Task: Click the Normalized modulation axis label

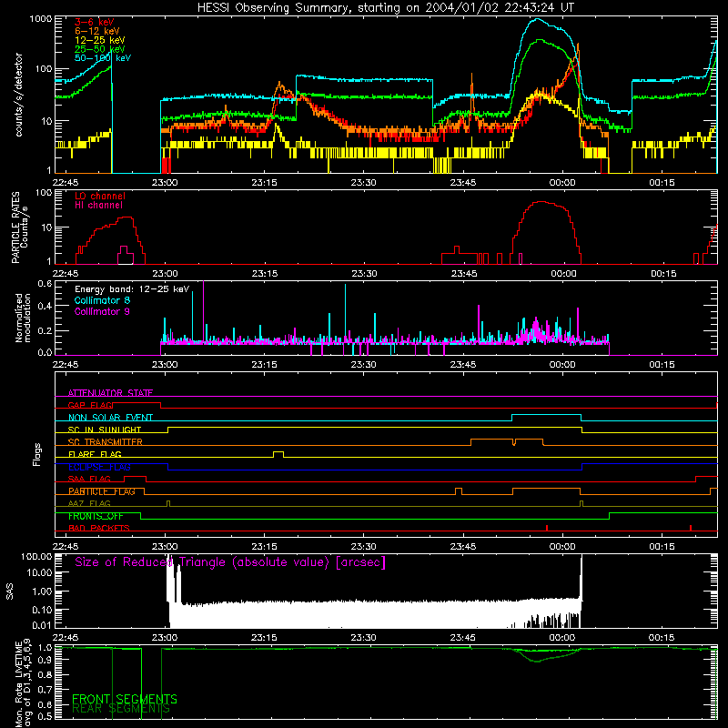Action: tap(23, 318)
